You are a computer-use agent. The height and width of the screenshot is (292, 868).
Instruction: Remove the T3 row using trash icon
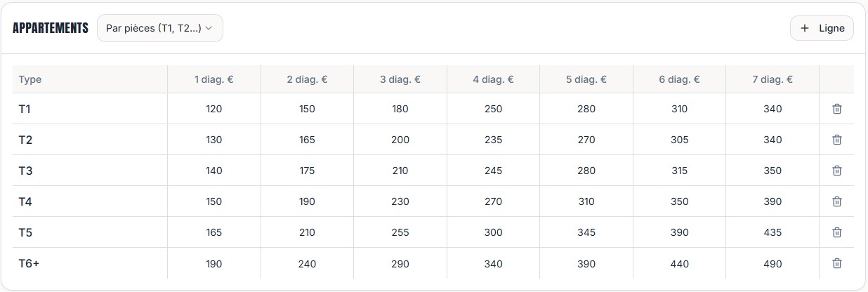836,171
